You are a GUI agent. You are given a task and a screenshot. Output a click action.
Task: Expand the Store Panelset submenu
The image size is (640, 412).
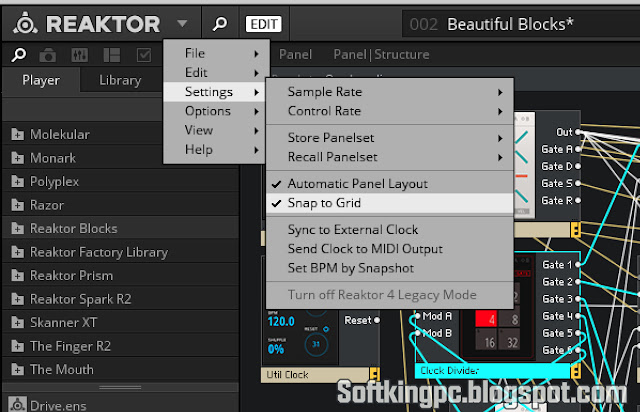(x=390, y=138)
